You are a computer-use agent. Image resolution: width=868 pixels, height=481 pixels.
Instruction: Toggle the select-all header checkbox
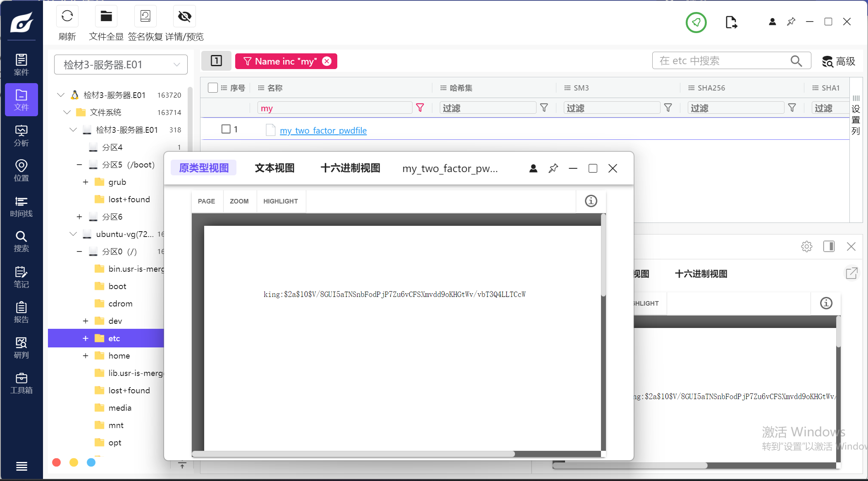tap(212, 88)
